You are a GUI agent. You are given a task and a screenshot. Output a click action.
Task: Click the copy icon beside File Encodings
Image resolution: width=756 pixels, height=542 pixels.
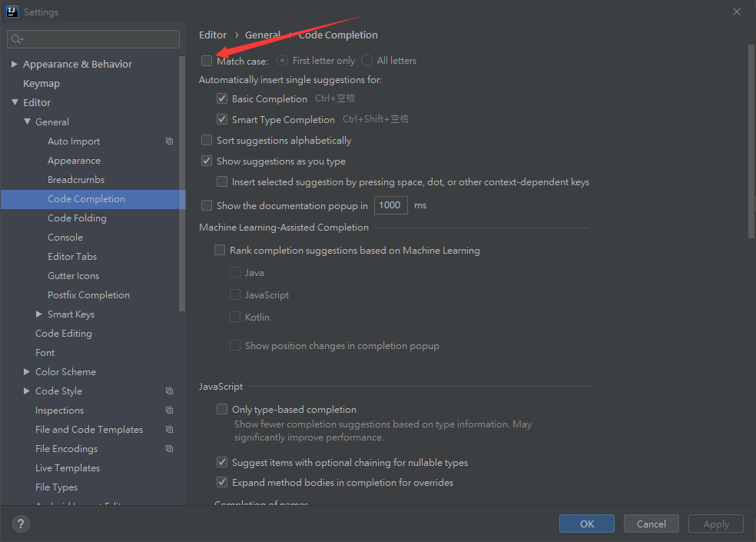pyautogui.click(x=169, y=449)
